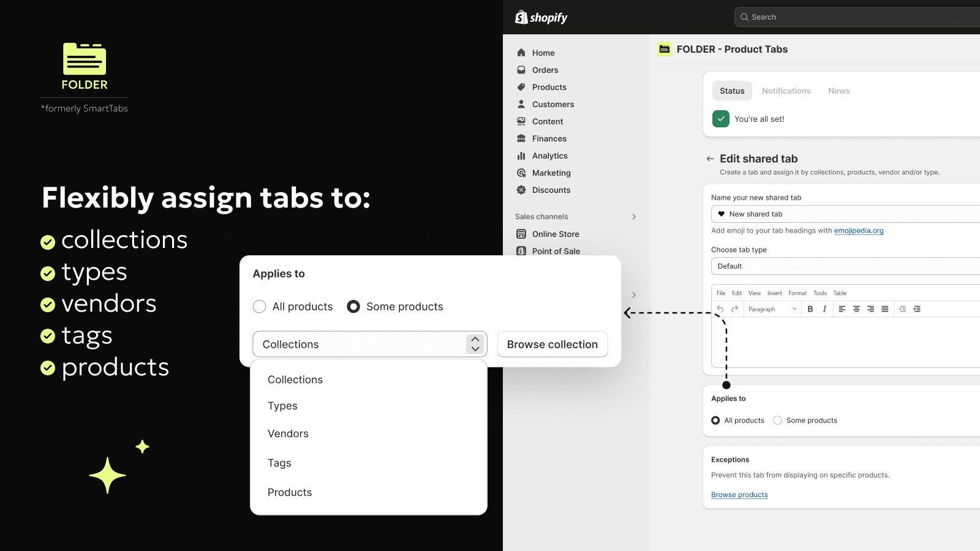The image size is (980, 551).
Task: Choose Collections from dropdown list
Action: pos(295,380)
